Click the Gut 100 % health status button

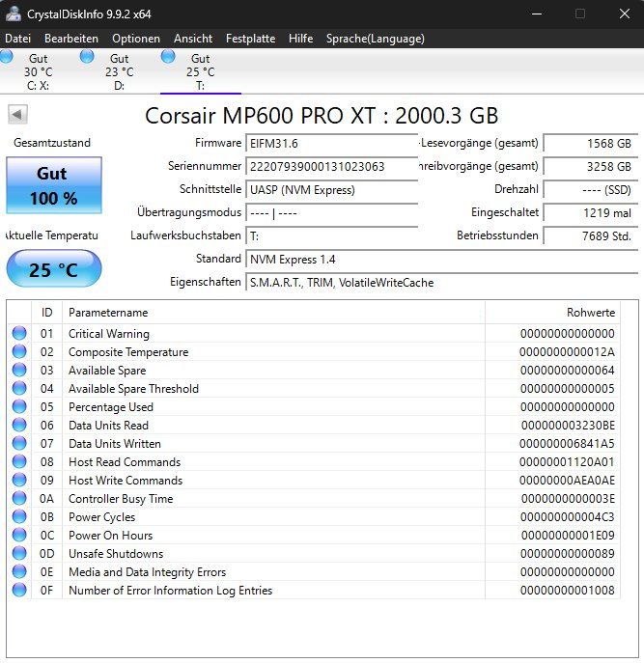pos(54,185)
